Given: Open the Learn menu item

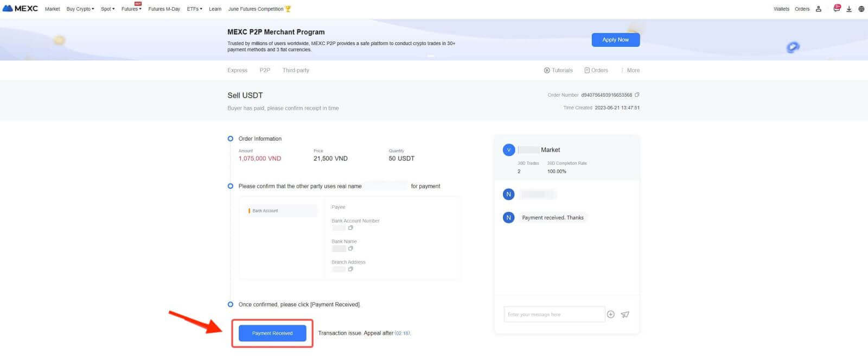Looking at the screenshot, I should (215, 9).
